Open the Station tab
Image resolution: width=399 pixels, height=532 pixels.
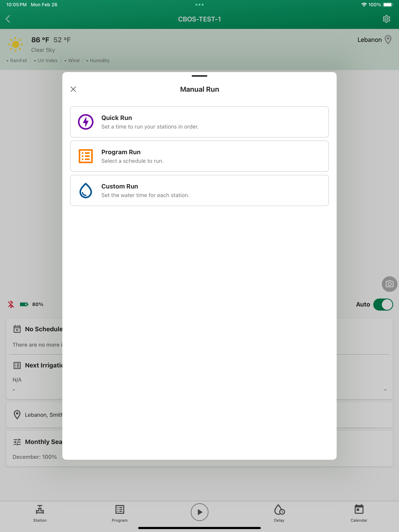40,513
